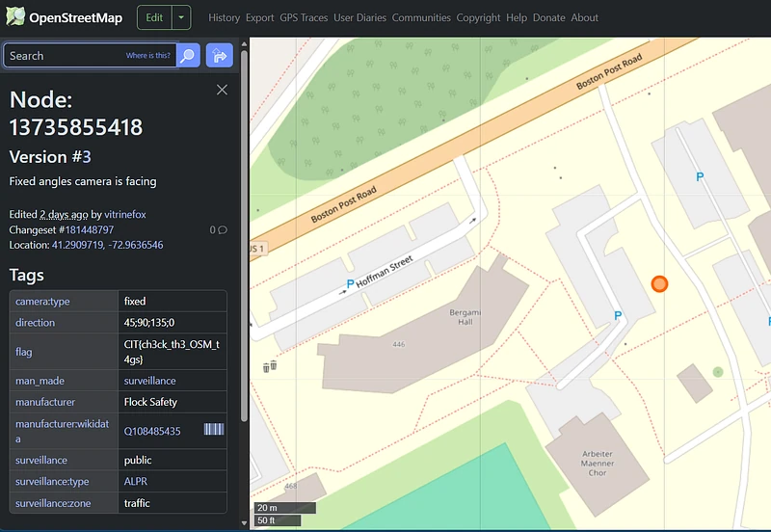Close the node details panel
Viewport: 771px width, 532px height.
[x=222, y=90]
